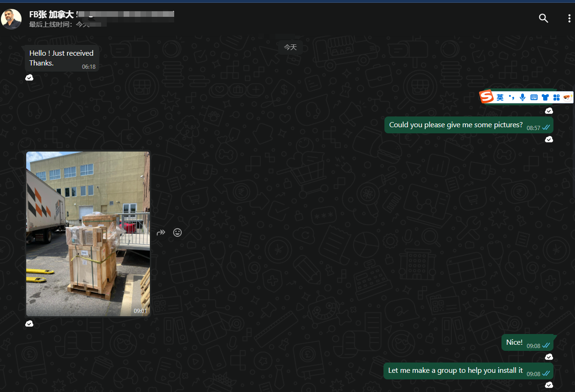Click read receipt ticks on 'Nice!' message
Viewport: 575px width, 392px height.
(x=546, y=346)
